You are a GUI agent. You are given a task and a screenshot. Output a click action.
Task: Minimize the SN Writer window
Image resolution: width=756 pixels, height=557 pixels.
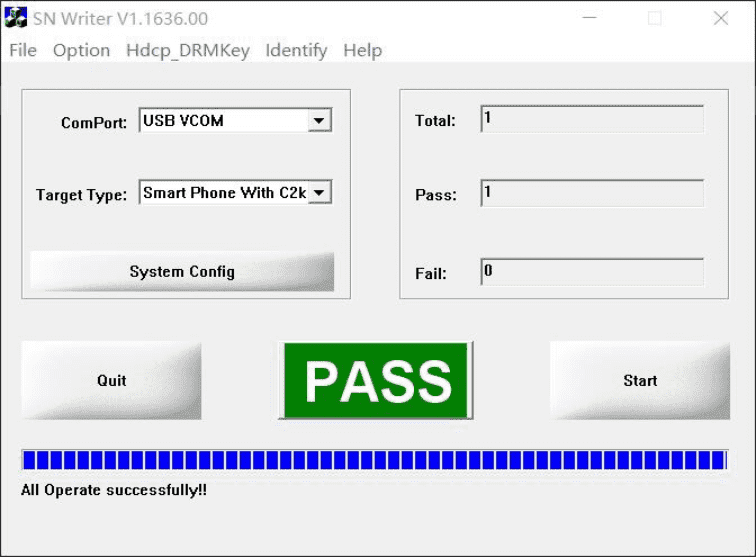pos(589,18)
